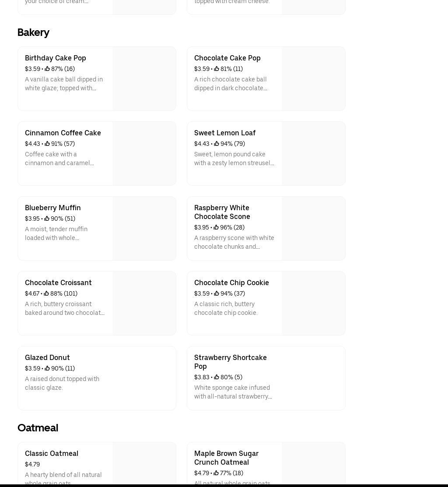This screenshot has height=487, width=448.
Task: Open the Cinnamon Coffee Cake item
Action: tap(63, 133)
